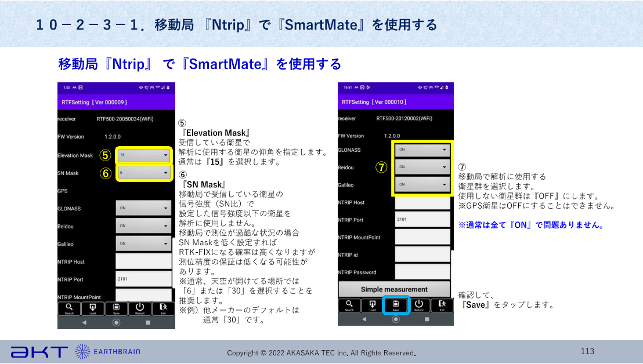This screenshot has height=364, width=643.
Task: Open SN Mask dropdown showing 6
Action: pyautogui.click(x=143, y=173)
